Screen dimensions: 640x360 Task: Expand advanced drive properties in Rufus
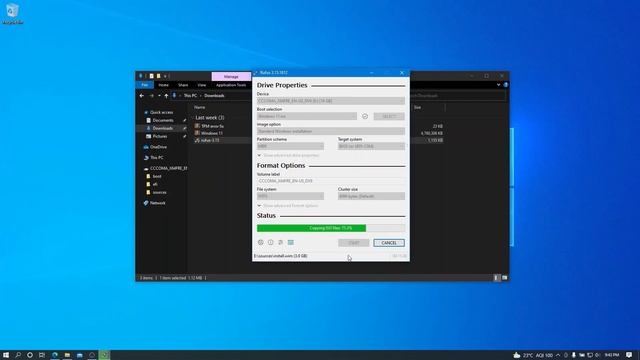[288, 156]
